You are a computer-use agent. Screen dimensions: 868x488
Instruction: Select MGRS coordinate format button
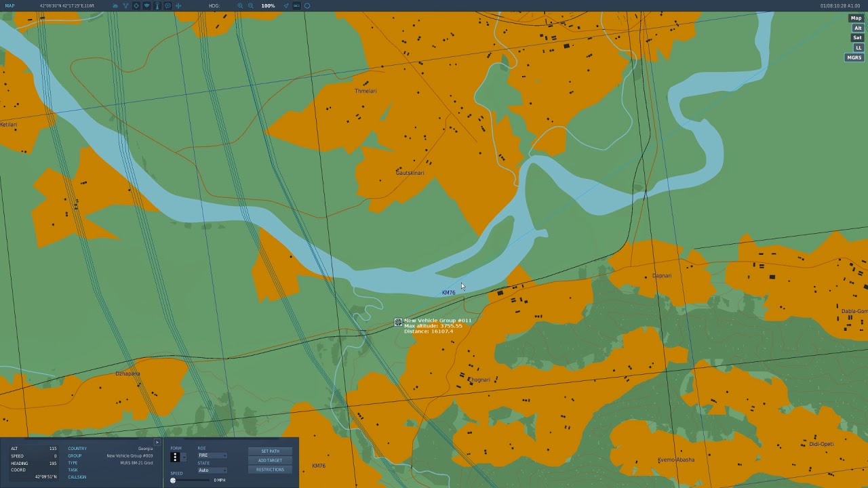[854, 58]
